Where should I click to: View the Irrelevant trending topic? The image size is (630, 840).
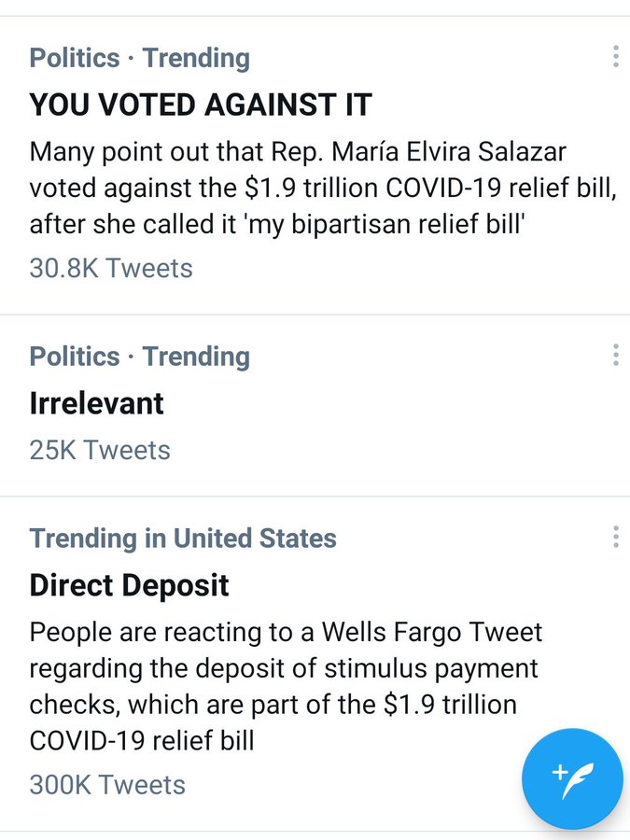97,403
